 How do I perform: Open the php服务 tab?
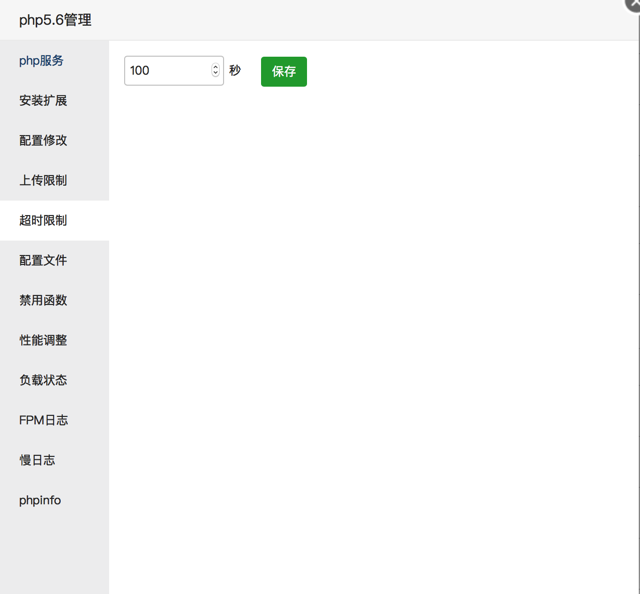54,60
